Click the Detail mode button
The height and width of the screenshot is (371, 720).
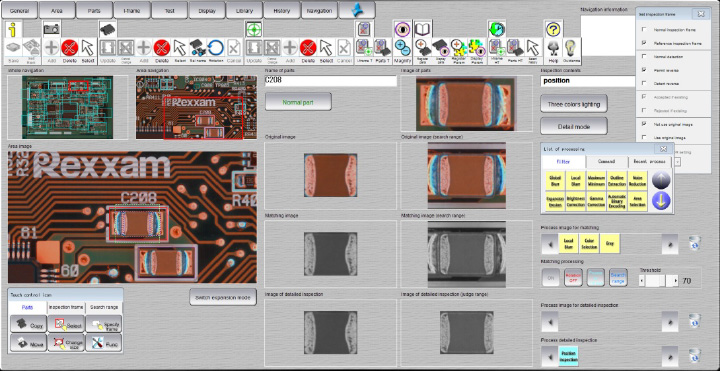[574, 126]
